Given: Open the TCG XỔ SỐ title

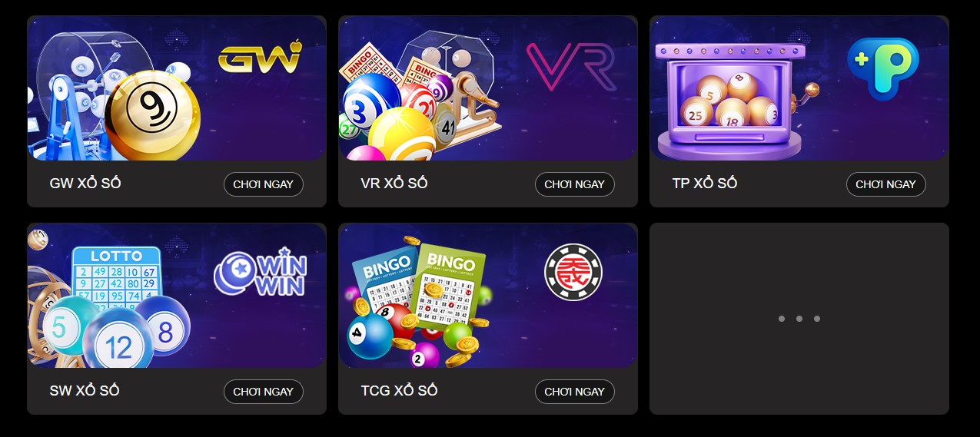Looking at the screenshot, I should click(400, 391).
